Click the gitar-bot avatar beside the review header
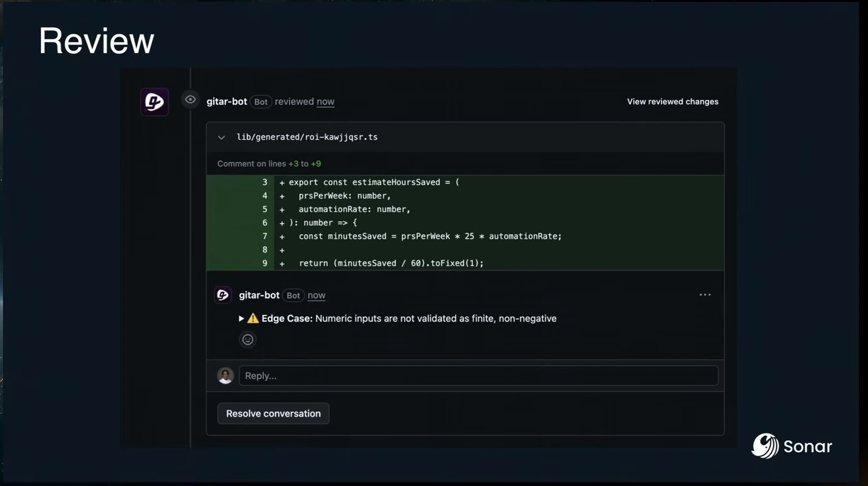This screenshot has height=486, width=868. (154, 102)
